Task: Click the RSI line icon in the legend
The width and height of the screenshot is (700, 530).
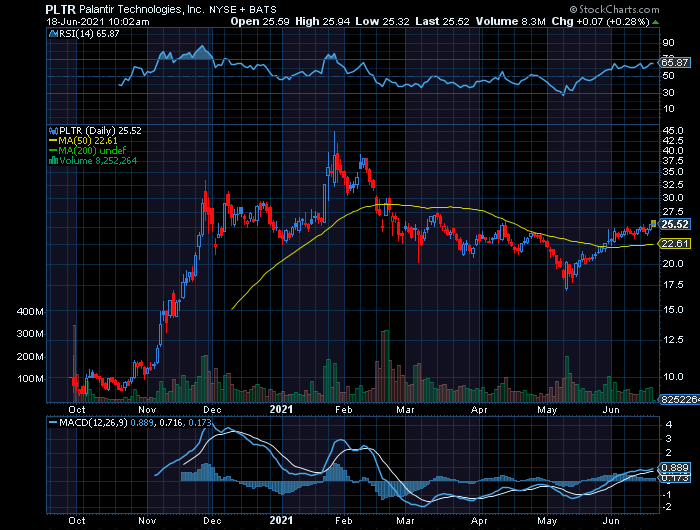Action: 53,33
